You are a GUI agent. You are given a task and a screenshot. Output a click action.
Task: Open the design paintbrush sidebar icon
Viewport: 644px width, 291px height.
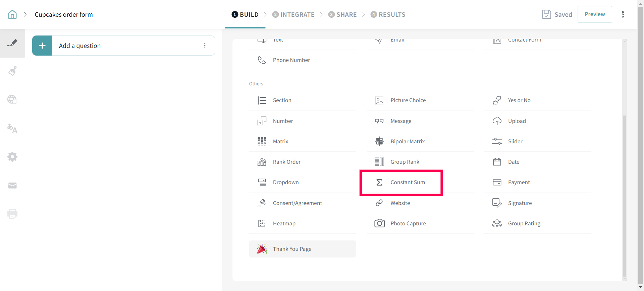click(12, 71)
